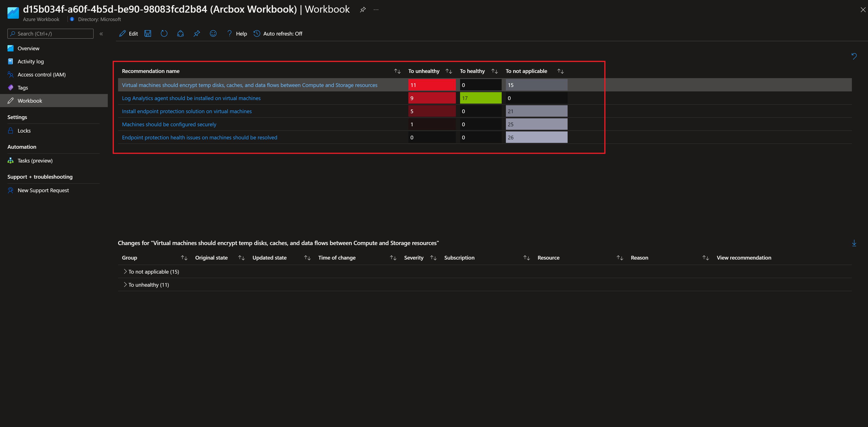This screenshot has width=868, height=427.
Task: Open 'Machines should be configured securely' link
Action: tap(169, 125)
